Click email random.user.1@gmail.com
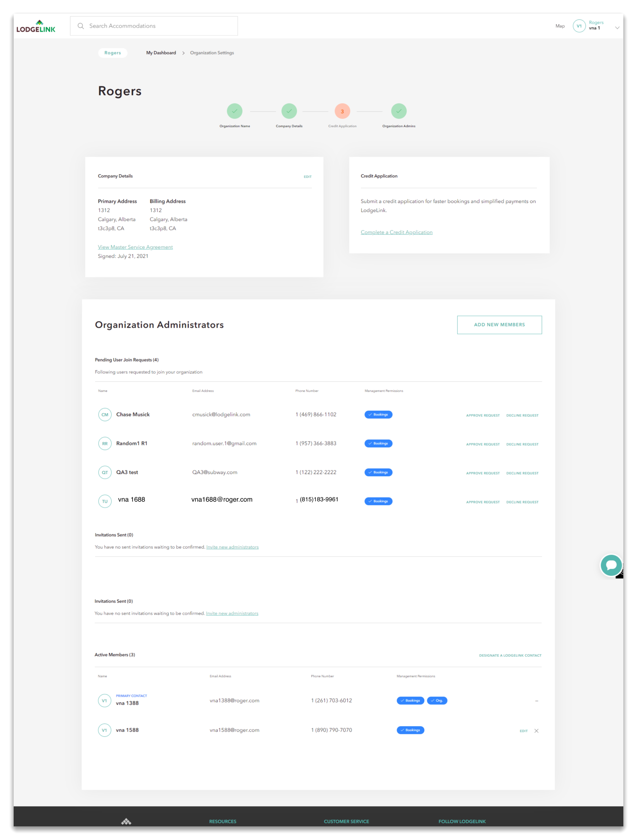Image resolution: width=637 pixels, height=840 pixels. [x=224, y=444]
